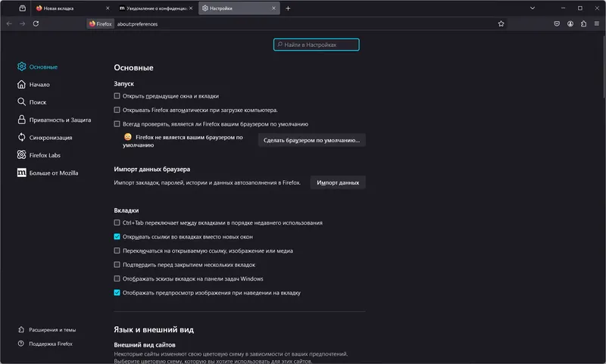Open the Extensions puzzle icon
The height and width of the screenshot is (364, 606).
click(x=583, y=23)
